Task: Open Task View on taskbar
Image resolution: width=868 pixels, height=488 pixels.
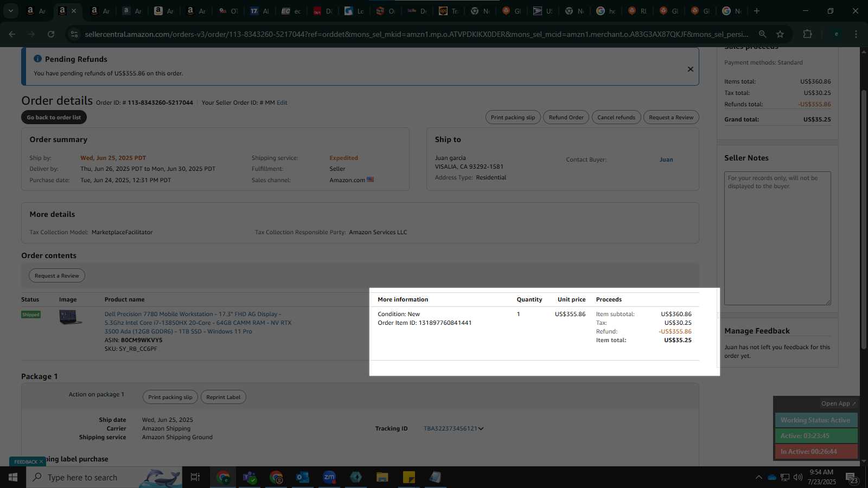Action: (195, 477)
